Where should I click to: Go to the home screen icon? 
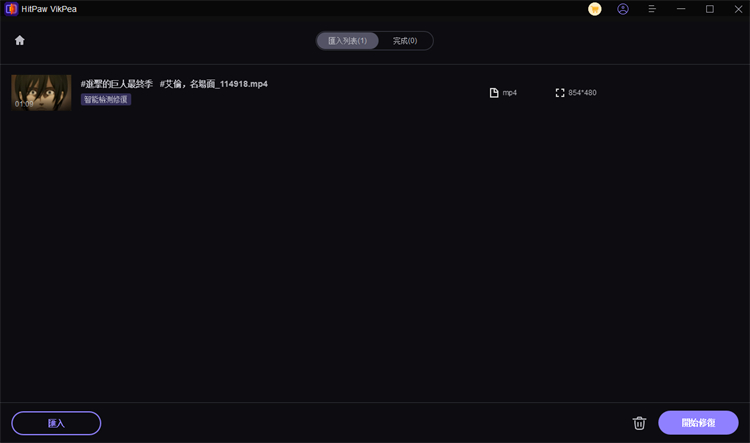point(20,40)
